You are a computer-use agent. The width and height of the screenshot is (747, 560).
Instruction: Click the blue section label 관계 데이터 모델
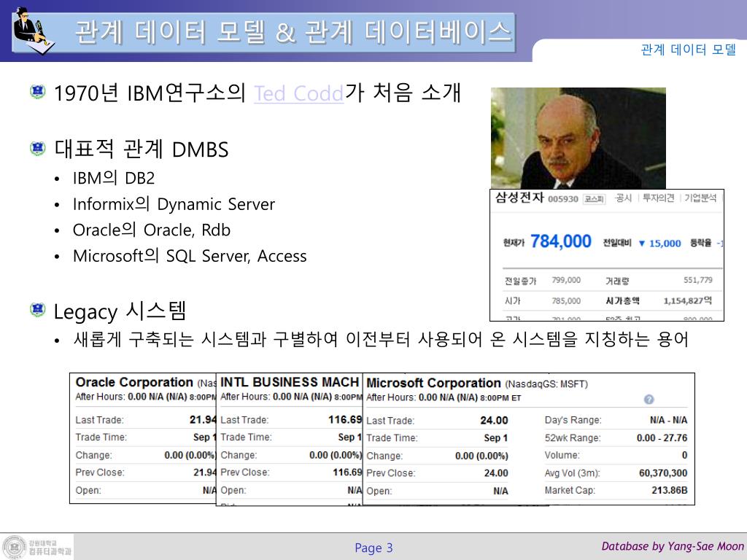pos(689,50)
